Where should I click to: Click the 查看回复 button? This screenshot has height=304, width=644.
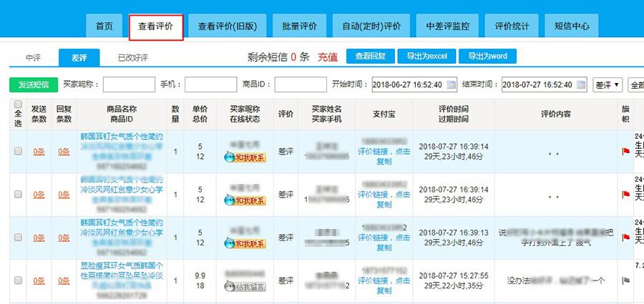[x=371, y=57]
